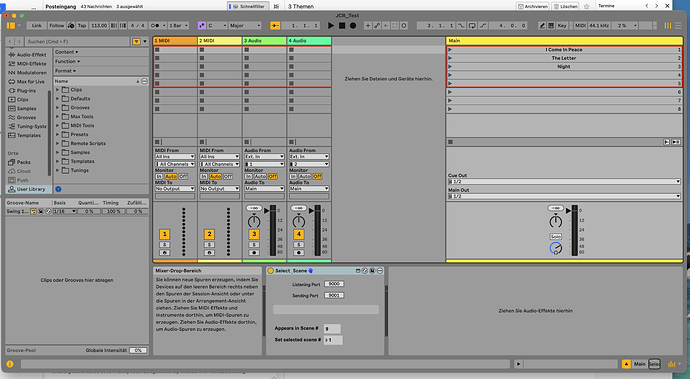Click the session record circle icon
The height and width of the screenshot is (379, 690).
point(404,26)
